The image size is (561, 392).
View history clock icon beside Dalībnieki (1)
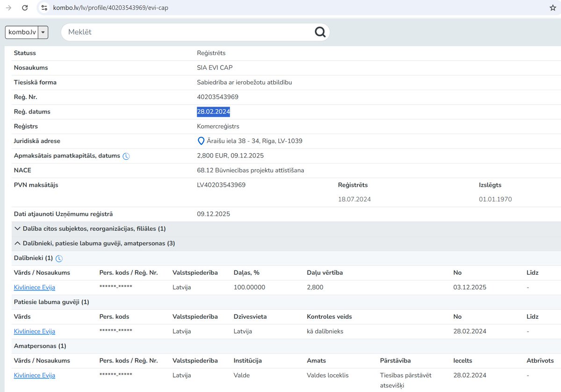tap(59, 258)
